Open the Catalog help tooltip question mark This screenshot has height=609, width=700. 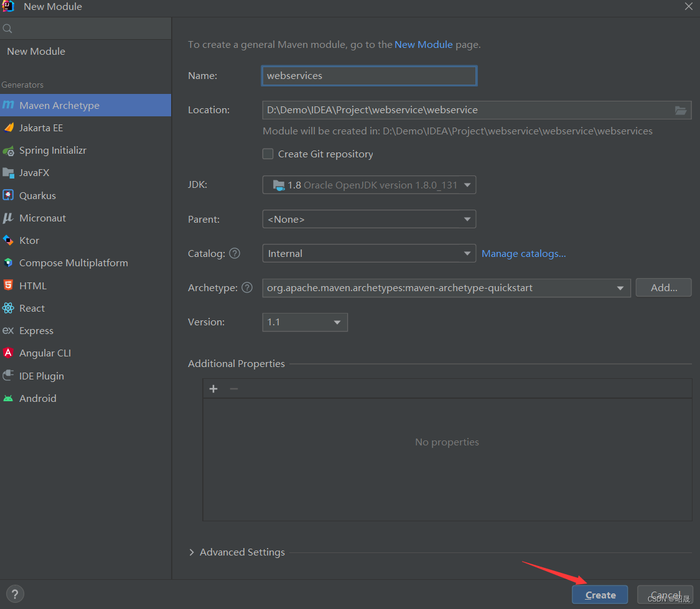[x=235, y=253]
